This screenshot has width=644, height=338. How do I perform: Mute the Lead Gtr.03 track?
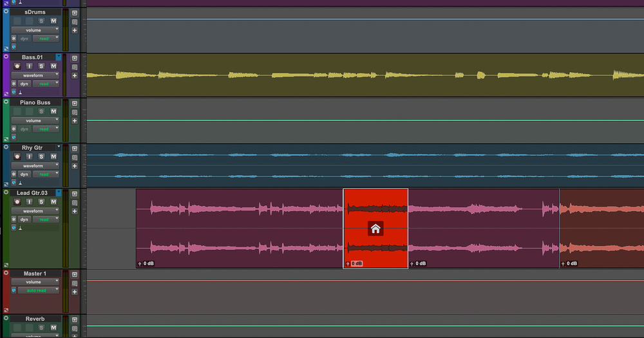pos(53,202)
